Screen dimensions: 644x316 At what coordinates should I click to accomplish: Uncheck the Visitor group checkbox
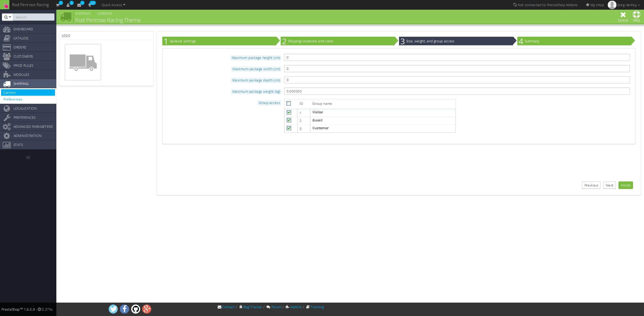click(289, 112)
